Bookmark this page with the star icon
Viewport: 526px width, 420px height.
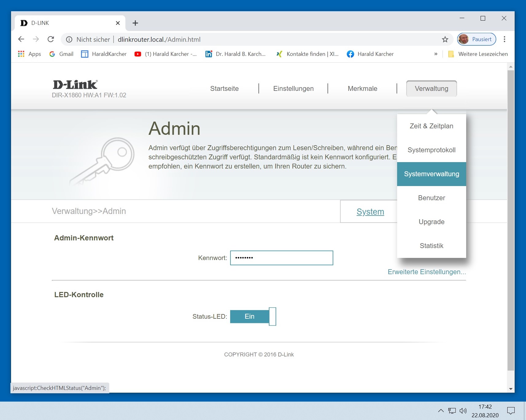coord(445,39)
